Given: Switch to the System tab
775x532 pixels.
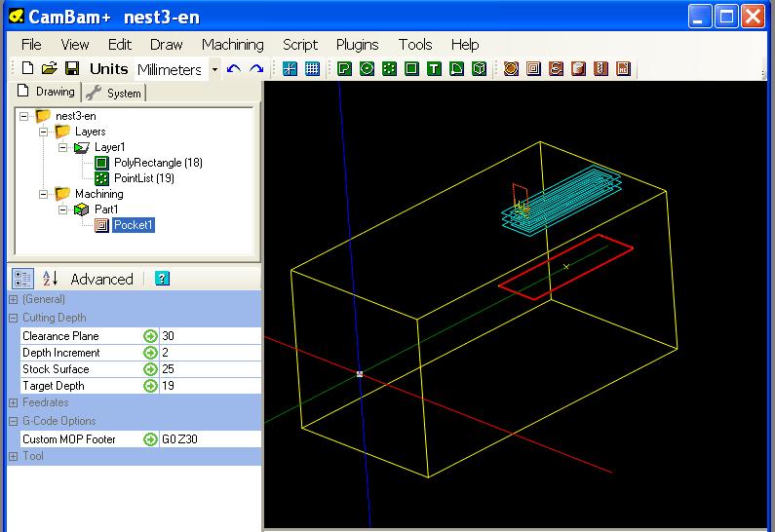Looking at the screenshot, I should click(x=114, y=93).
